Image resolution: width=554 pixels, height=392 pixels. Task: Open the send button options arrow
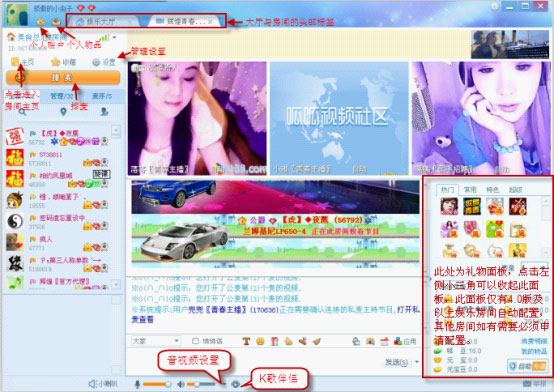tap(417, 362)
